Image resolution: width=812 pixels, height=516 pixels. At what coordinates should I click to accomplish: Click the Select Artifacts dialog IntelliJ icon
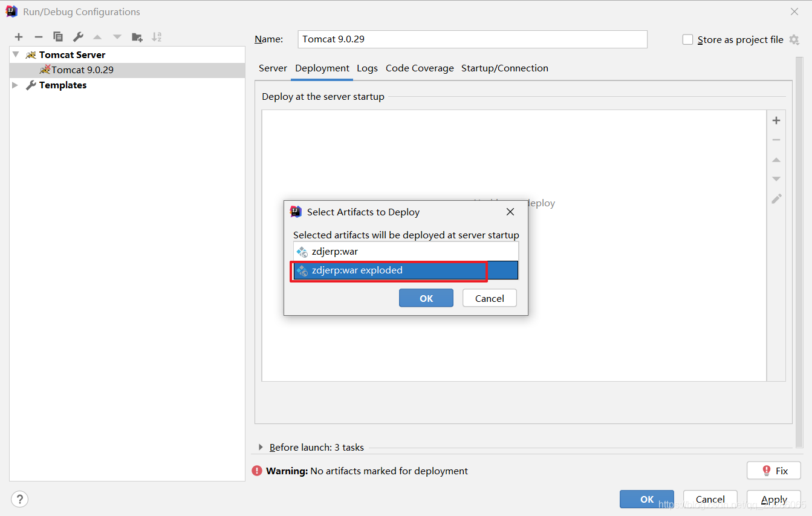296,212
